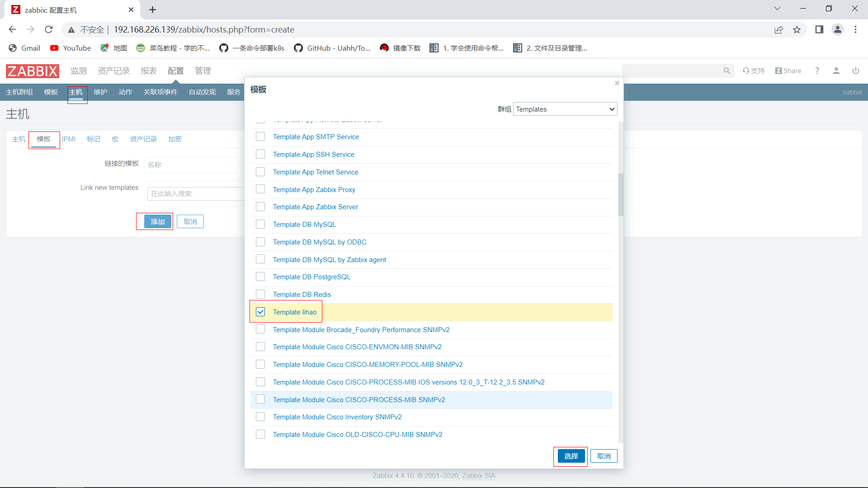Open the 监测 top menu
The height and width of the screenshot is (488, 868).
[78, 71]
